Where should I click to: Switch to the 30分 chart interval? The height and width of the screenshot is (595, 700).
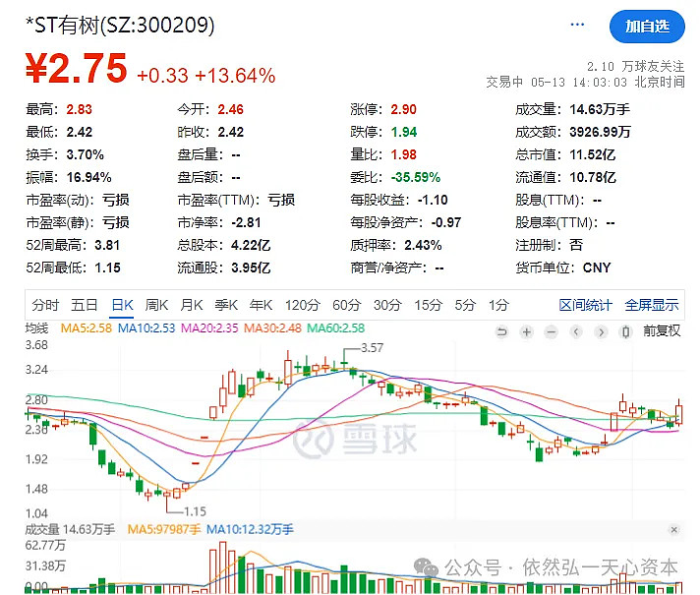(x=387, y=305)
